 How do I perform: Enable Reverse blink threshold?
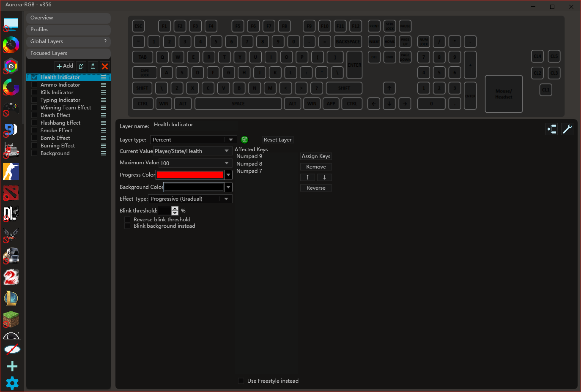pos(128,219)
